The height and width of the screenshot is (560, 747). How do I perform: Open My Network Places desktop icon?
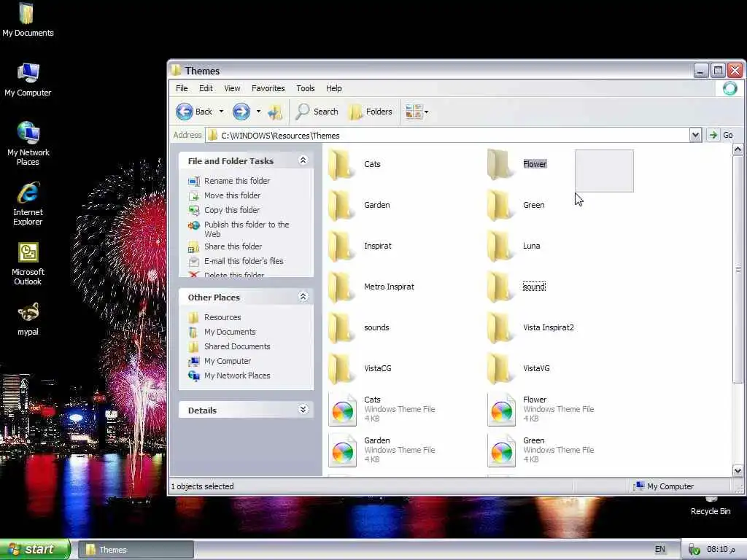click(28, 144)
